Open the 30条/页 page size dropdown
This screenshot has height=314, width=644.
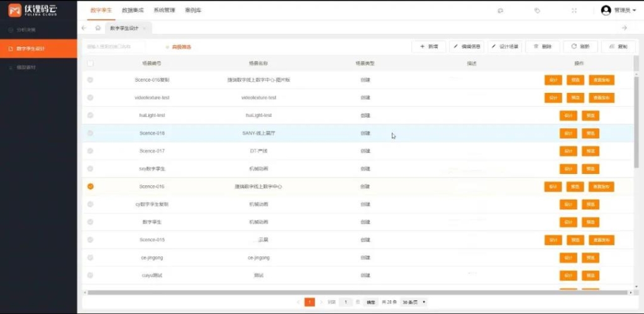click(414, 302)
